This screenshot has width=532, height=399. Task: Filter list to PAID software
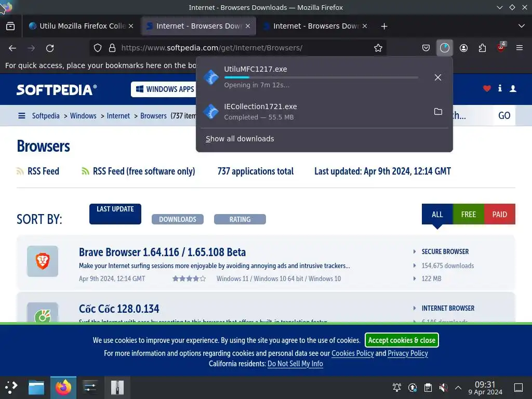(499, 214)
